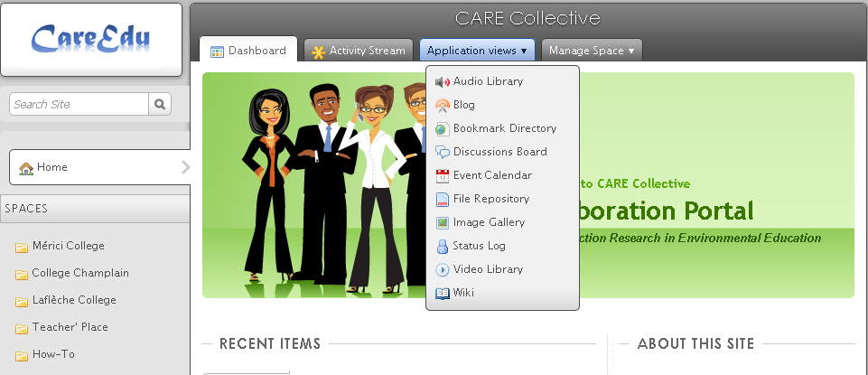Select Audio Library from the menu
The width and height of the screenshot is (868, 375).
tap(502, 81)
